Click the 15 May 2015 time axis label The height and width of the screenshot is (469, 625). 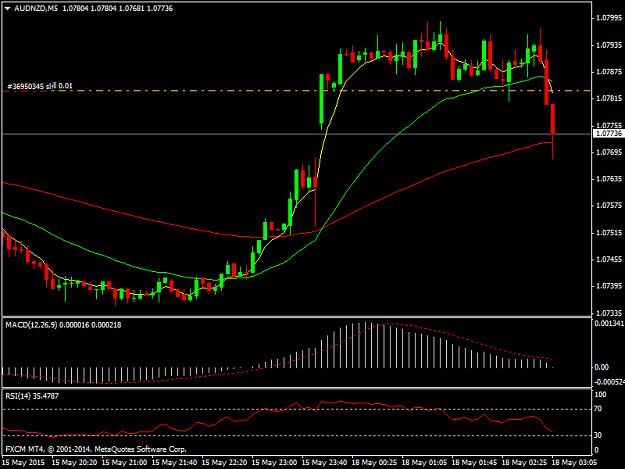tap(23, 463)
